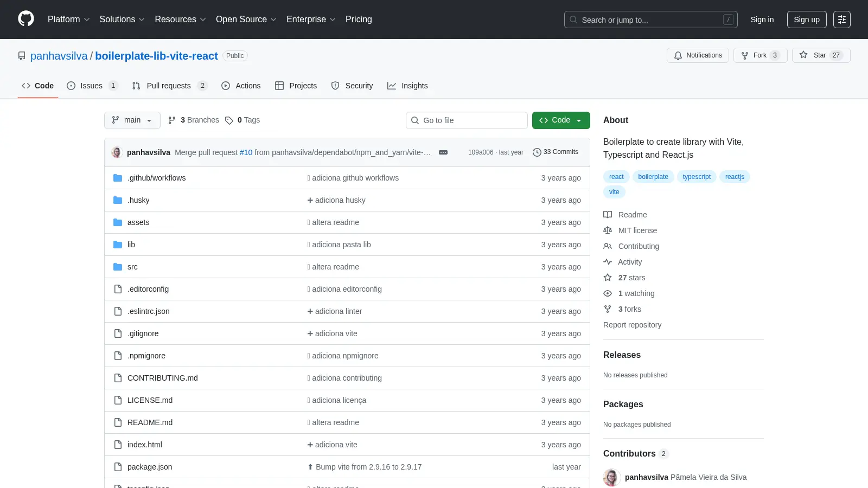868x488 pixels.
Task: Click the src folder icon
Action: coord(118,267)
